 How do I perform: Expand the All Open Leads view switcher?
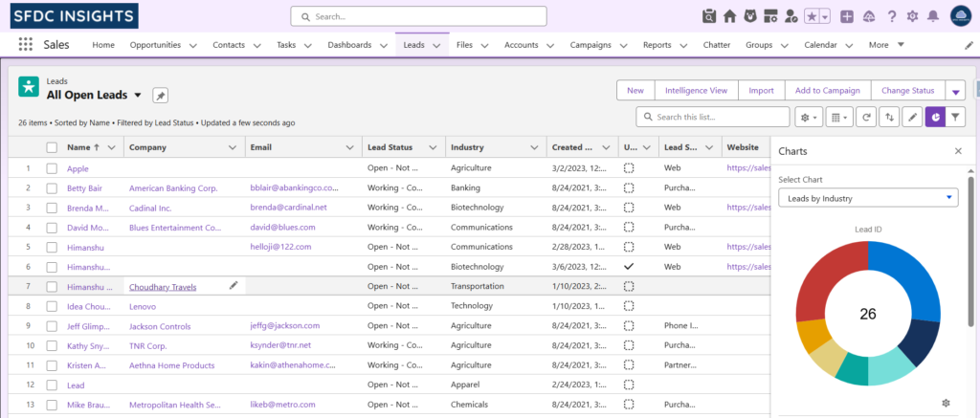pos(138,96)
